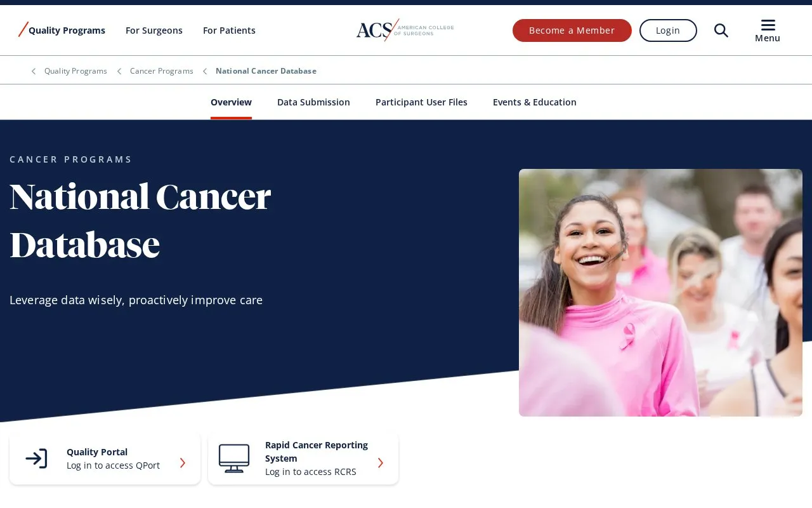Viewport: 812px width, 508px height.
Task: Click the back chevron before Quality Programs breadcrumb
Action: 34,71
